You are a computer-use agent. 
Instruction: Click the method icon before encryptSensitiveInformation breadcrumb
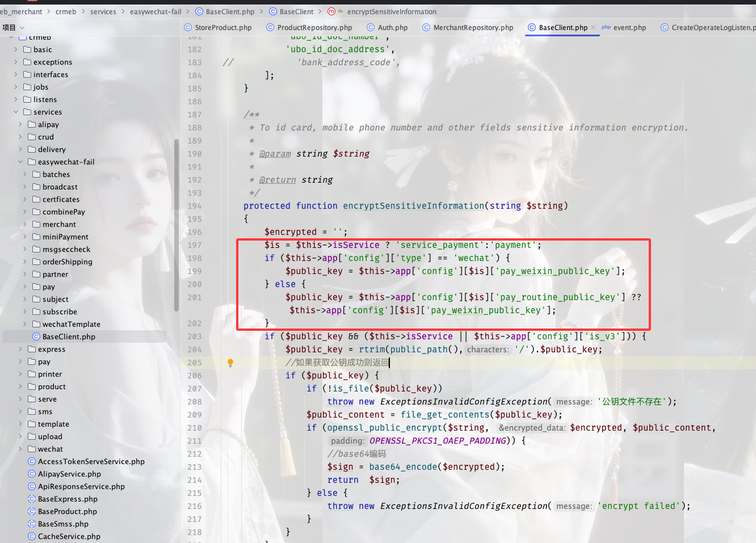332,11
